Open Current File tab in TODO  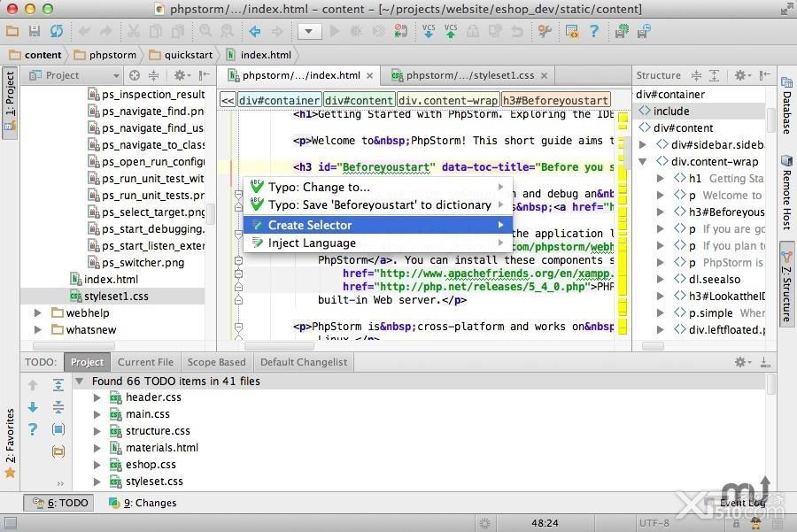point(145,362)
